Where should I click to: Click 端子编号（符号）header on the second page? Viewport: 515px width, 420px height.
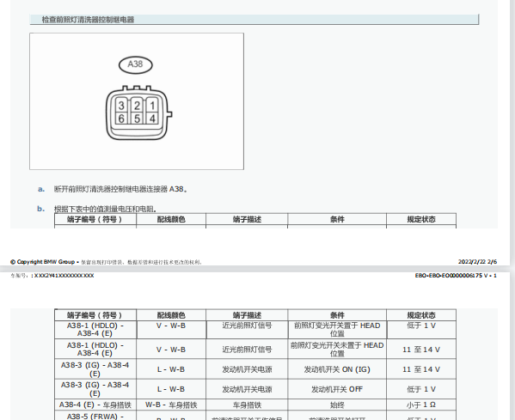(95, 315)
